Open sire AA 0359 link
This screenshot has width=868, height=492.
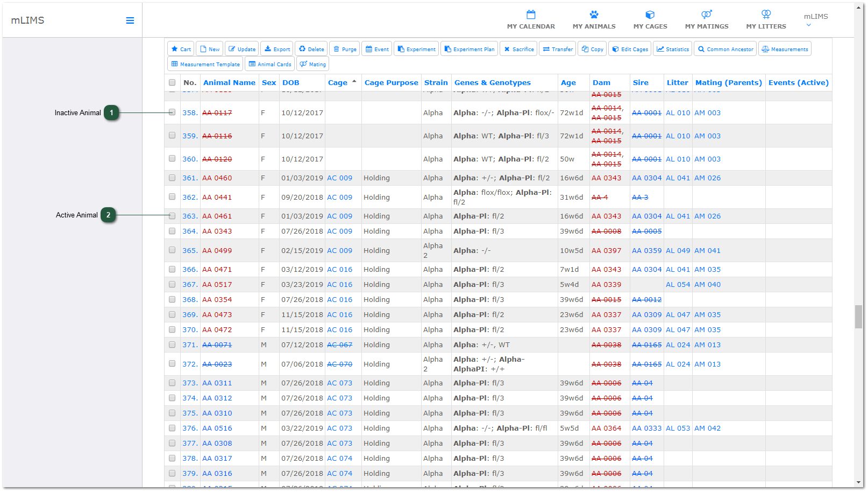coord(646,250)
